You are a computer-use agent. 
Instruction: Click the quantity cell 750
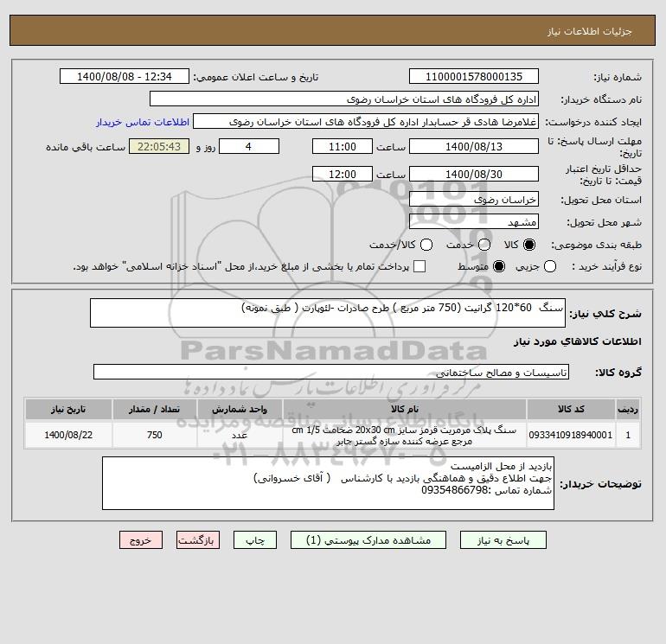[x=154, y=435]
